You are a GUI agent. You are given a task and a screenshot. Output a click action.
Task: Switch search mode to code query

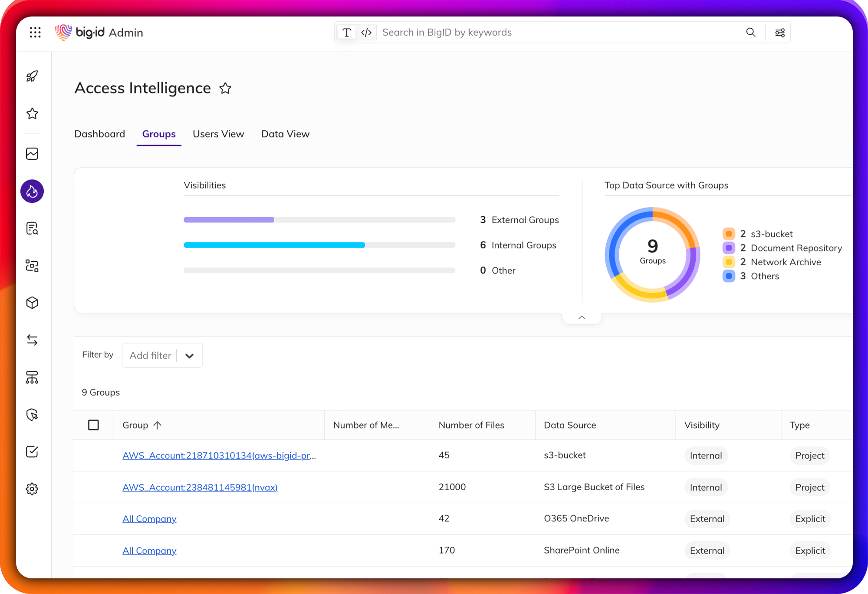(366, 32)
